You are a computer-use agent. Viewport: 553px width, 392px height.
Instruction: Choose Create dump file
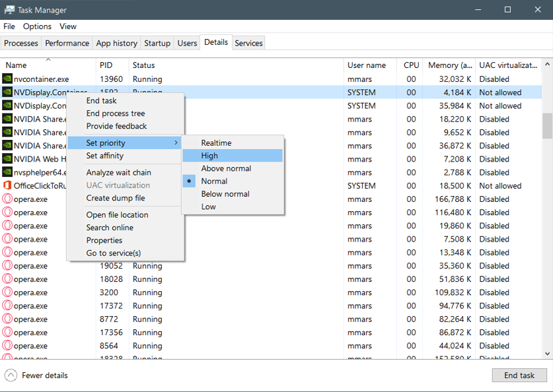click(126, 198)
